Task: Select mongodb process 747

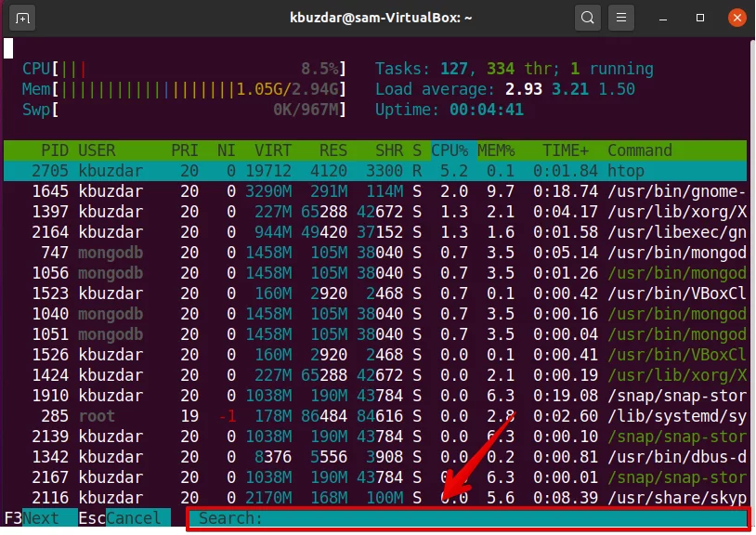Action: [375, 253]
